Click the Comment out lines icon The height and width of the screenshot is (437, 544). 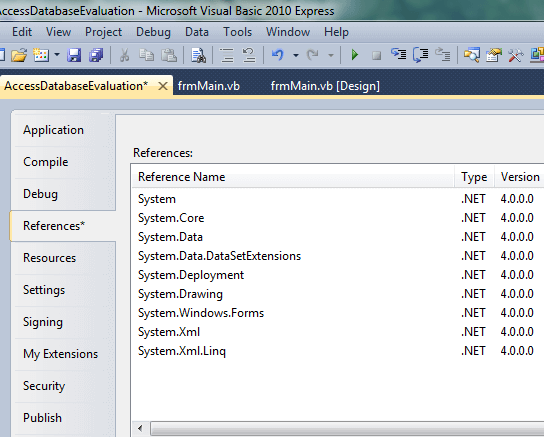point(227,55)
